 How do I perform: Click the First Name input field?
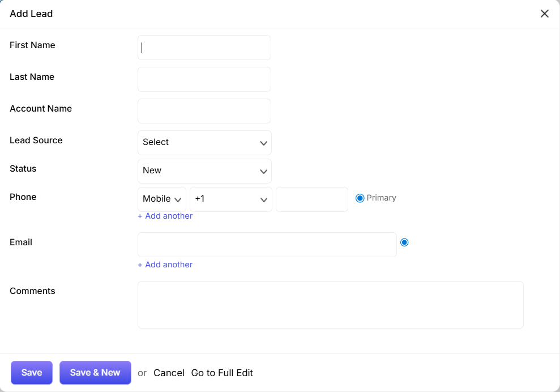coord(204,48)
